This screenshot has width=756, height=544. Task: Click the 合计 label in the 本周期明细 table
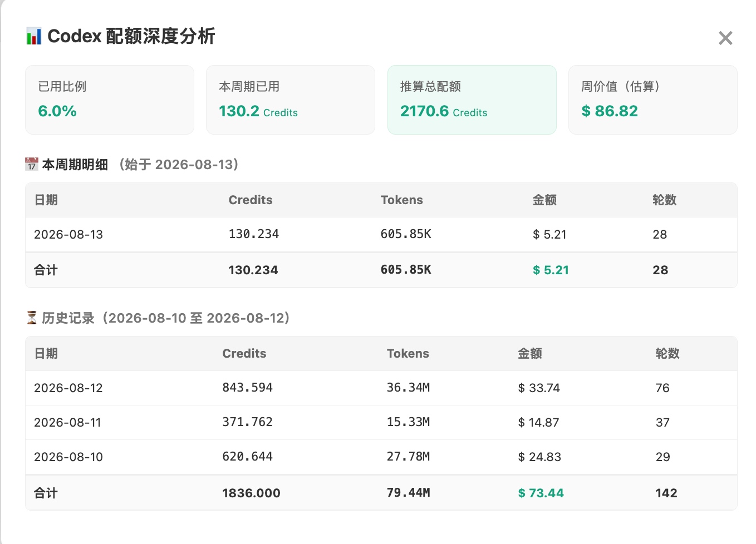tap(46, 270)
